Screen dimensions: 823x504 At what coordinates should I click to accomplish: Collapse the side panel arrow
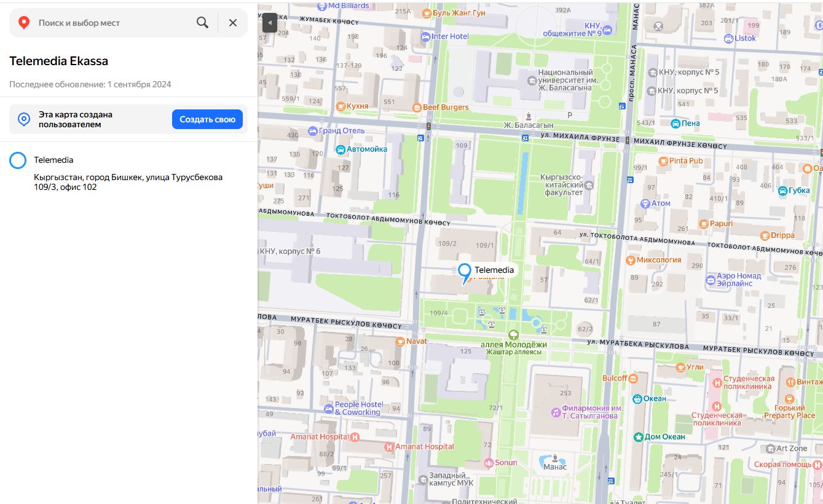coord(269,23)
